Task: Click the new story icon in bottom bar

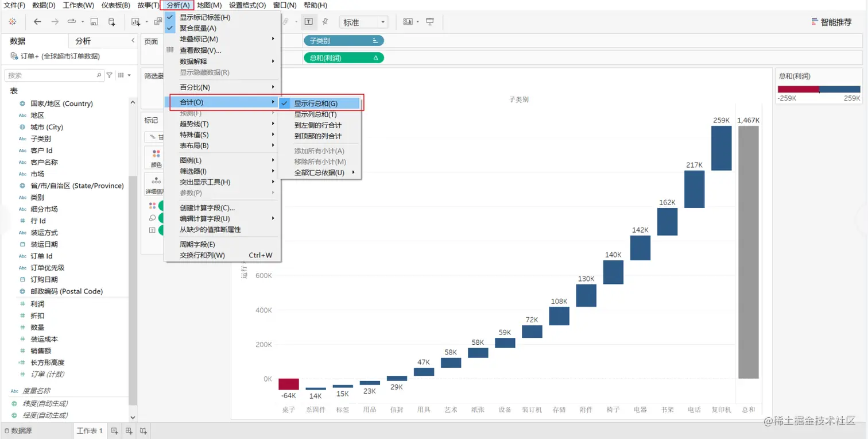Action: (144, 430)
